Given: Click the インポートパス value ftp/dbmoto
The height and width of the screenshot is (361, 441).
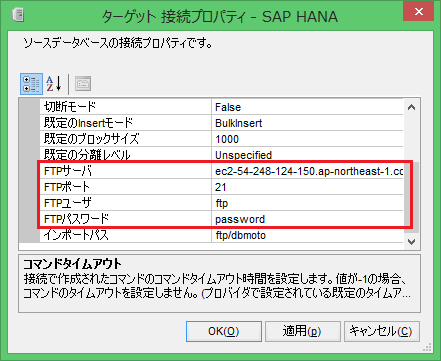Looking at the screenshot, I should coord(307,235).
